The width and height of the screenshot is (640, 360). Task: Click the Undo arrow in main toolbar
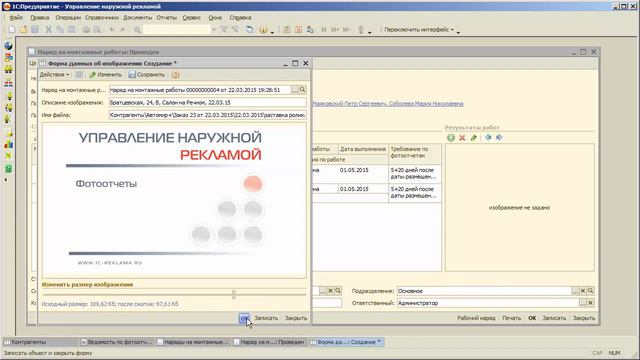pos(111,29)
